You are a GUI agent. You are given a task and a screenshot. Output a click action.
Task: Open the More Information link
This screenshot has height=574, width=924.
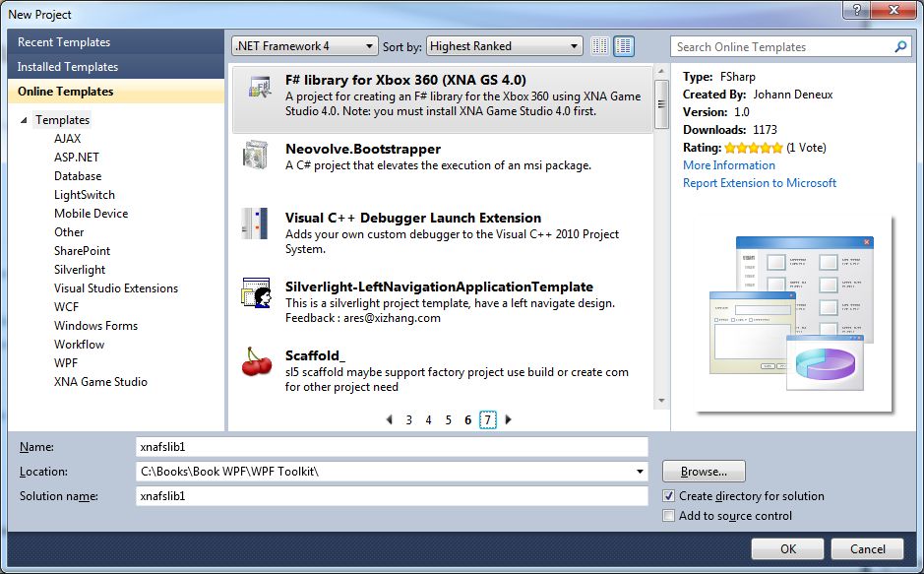point(728,164)
